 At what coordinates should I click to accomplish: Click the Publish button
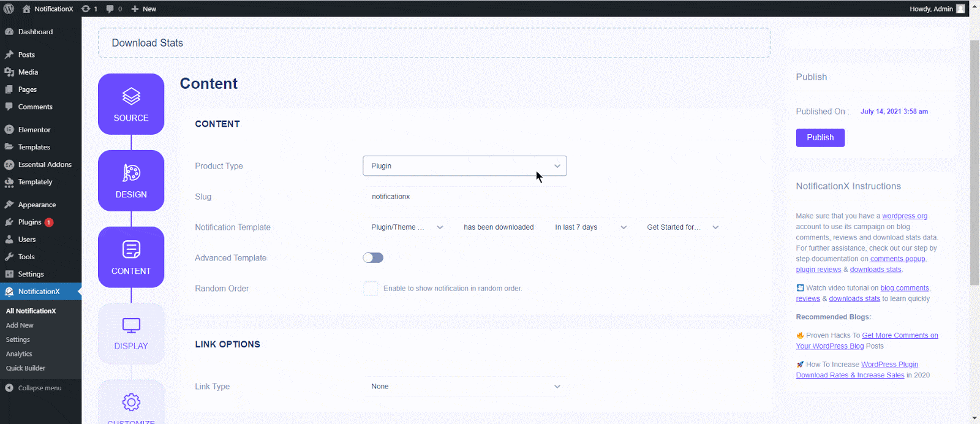[820, 138]
